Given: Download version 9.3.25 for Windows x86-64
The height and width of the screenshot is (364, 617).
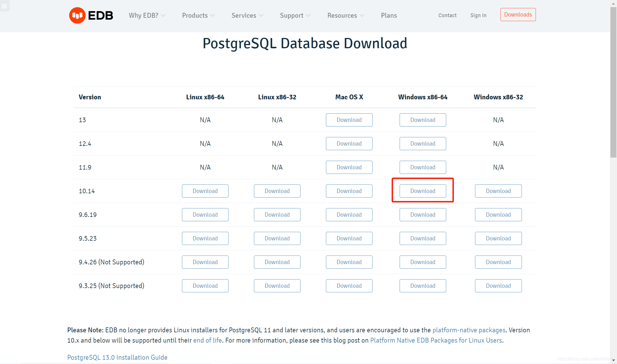Looking at the screenshot, I should [x=423, y=286].
